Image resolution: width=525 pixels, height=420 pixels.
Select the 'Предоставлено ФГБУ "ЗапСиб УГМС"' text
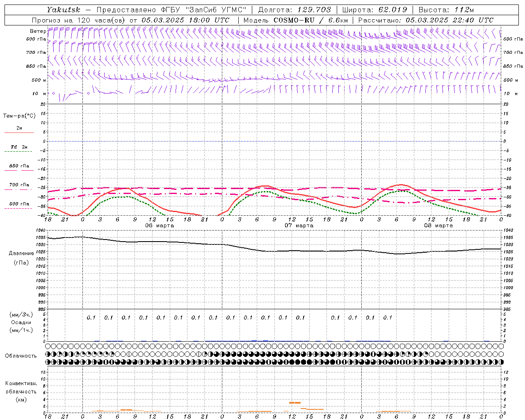pos(171,10)
